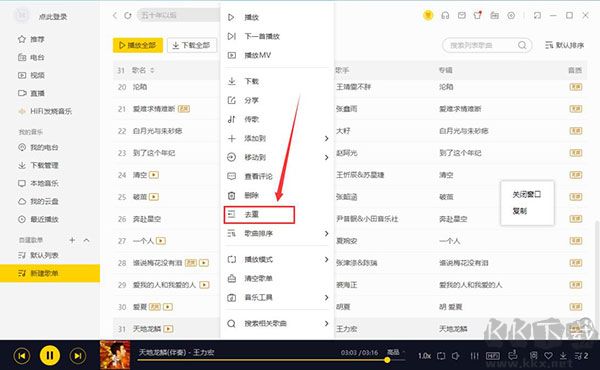Expand the 添加到 submenu arrow
This screenshot has height=370, width=600.
[326, 139]
